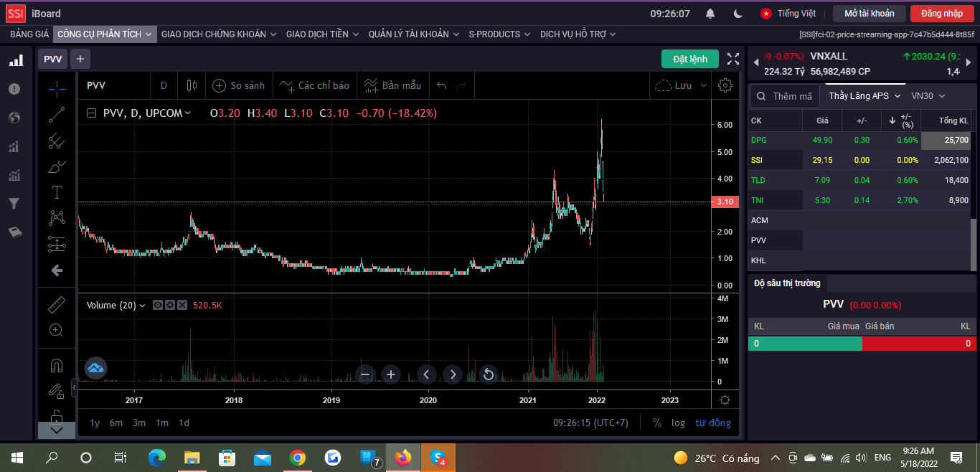This screenshot has height=472, width=980.
Task: Change language from Tiếng Việt
Action: [x=788, y=14]
